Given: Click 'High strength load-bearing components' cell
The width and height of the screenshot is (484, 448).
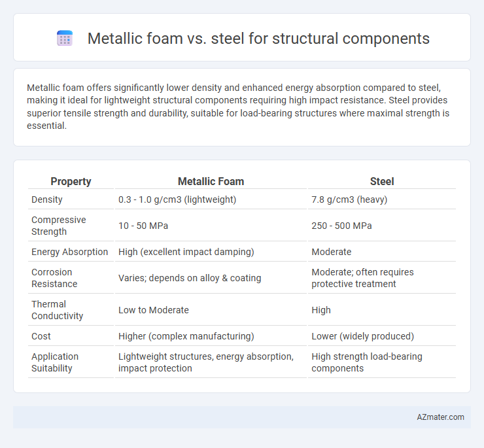Looking at the screenshot, I should (367, 362).
